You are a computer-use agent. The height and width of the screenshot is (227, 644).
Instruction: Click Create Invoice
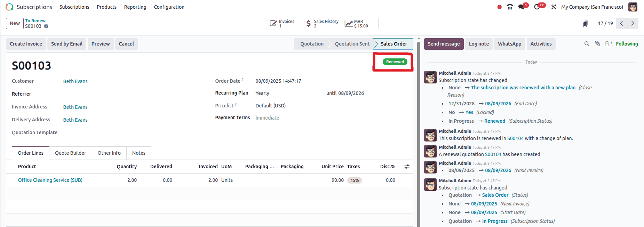(26, 44)
